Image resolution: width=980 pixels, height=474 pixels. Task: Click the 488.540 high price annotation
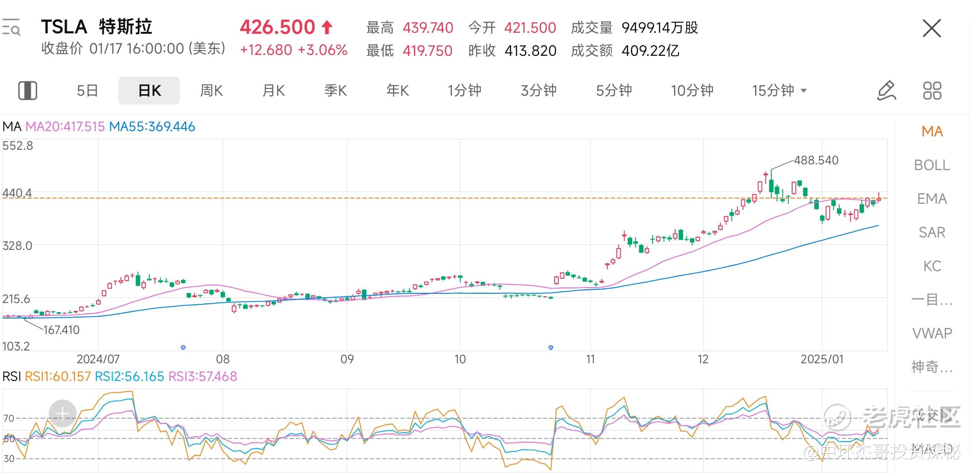tap(816, 160)
